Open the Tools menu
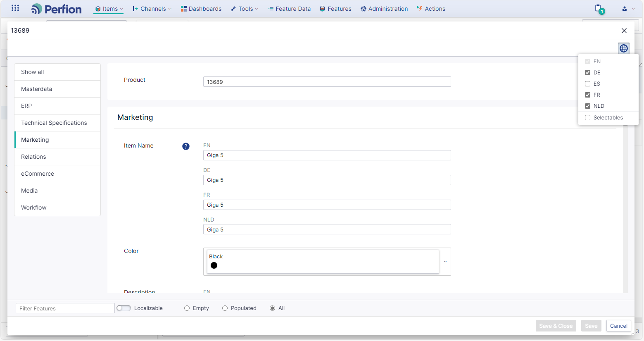The image size is (644, 341). (244, 9)
